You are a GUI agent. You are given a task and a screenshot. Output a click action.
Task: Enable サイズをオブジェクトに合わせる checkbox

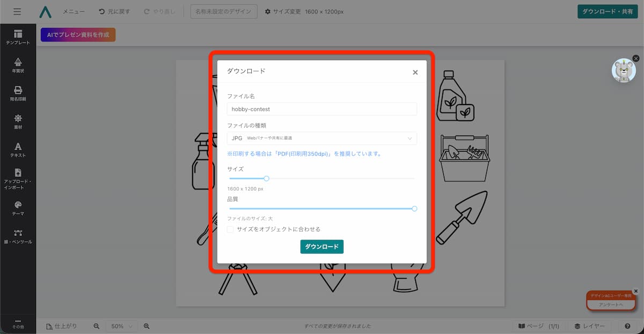point(230,229)
